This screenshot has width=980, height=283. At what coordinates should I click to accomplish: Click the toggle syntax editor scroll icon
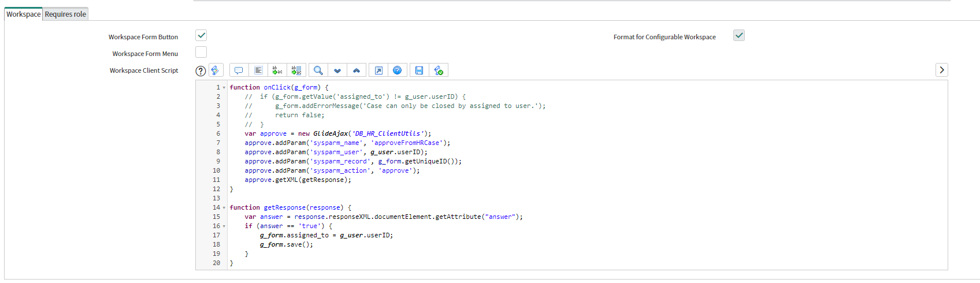(216, 70)
